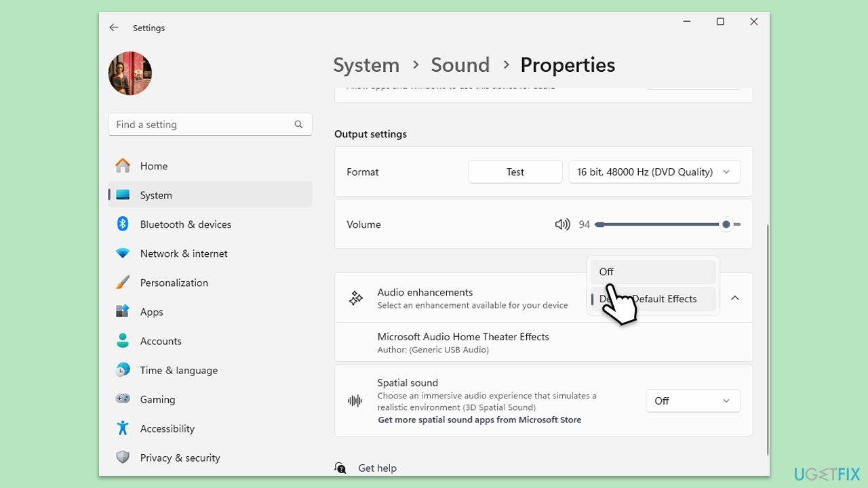
Task: Maximize the Settings window
Action: 720,22
